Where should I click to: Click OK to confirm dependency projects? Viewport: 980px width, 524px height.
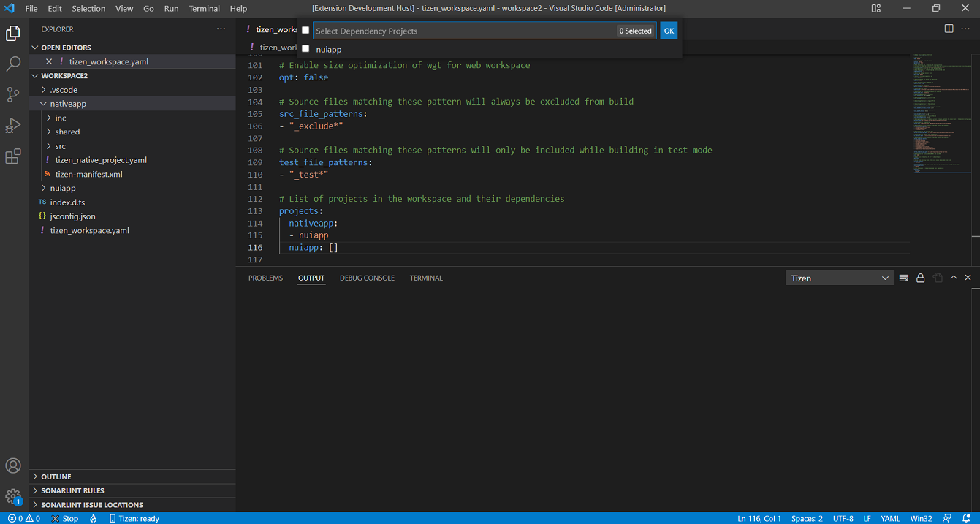(669, 31)
